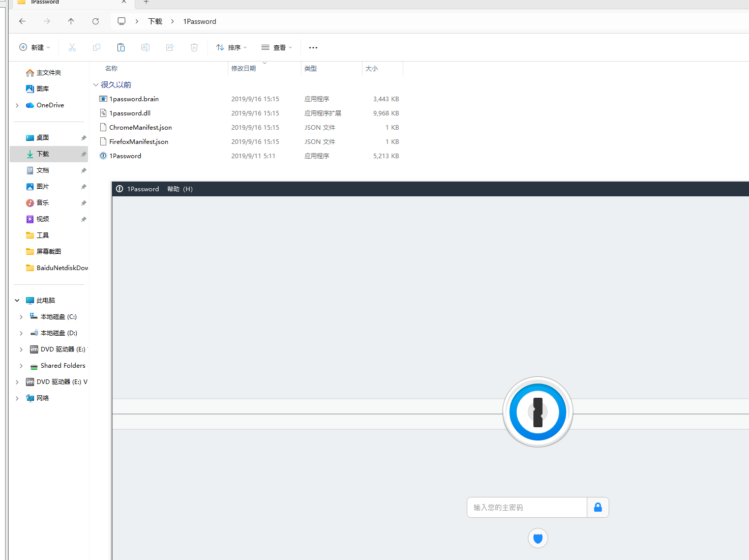Open 主文件夹 (Home) in the sidebar
The height and width of the screenshot is (560, 749).
[x=49, y=73]
